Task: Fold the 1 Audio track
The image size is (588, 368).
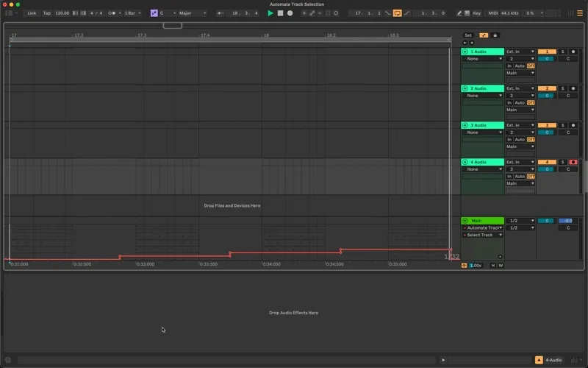Action: point(465,52)
